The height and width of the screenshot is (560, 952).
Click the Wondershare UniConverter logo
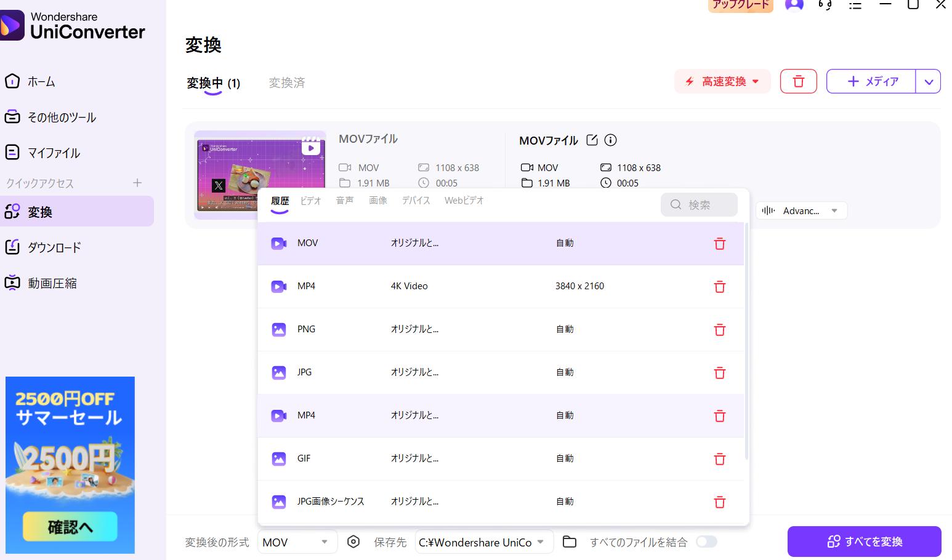coord(73,25)
